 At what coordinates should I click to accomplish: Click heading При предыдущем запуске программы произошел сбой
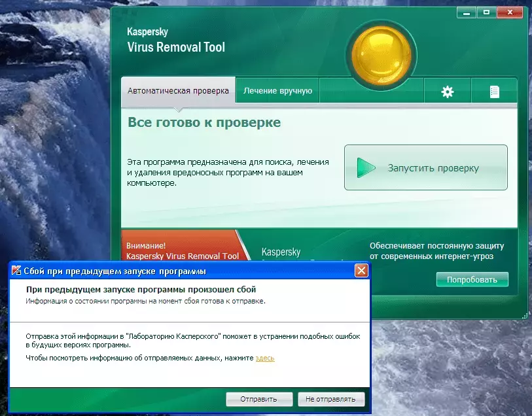141,290
